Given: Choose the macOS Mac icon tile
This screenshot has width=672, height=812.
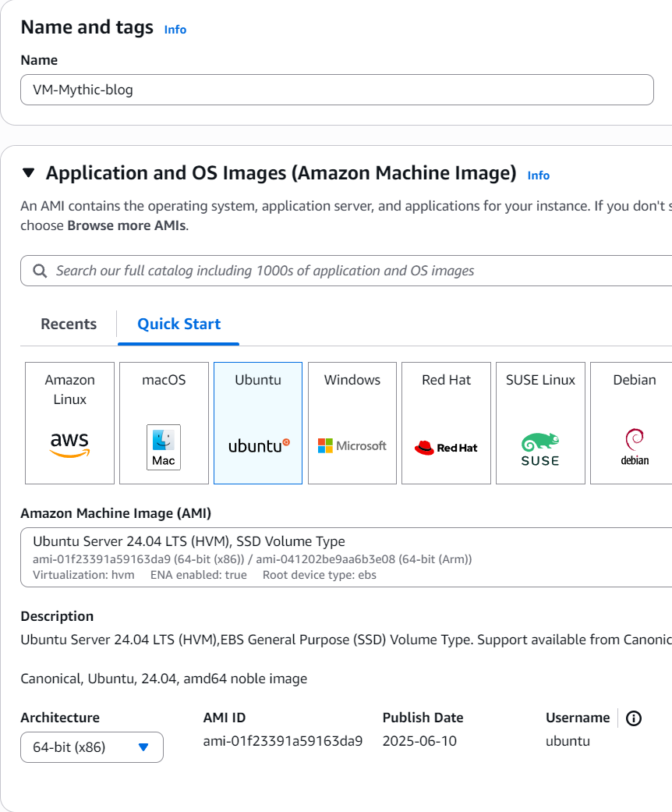Looking at the screenshot, I should (x=164, y=423).
